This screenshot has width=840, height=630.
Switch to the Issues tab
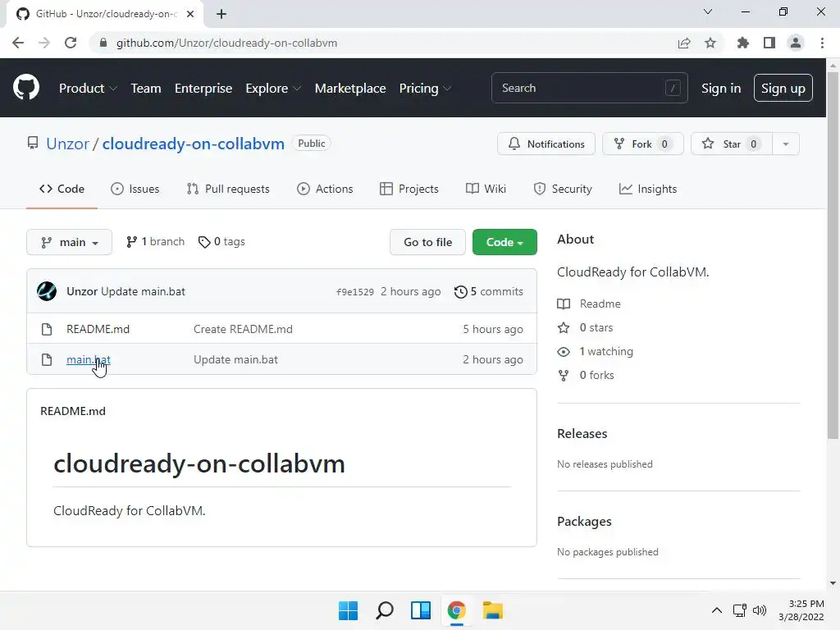(135, 189)
